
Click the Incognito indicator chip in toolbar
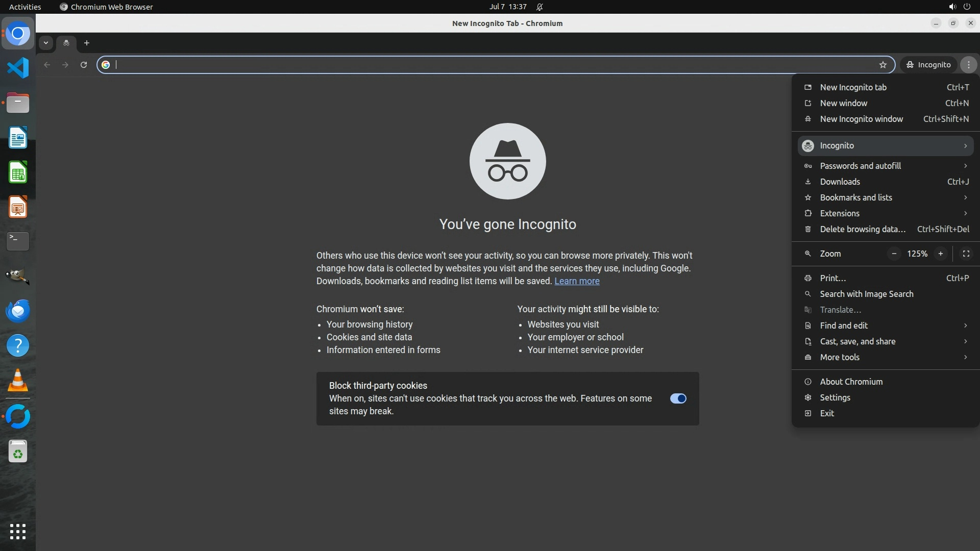coord(928,65)
